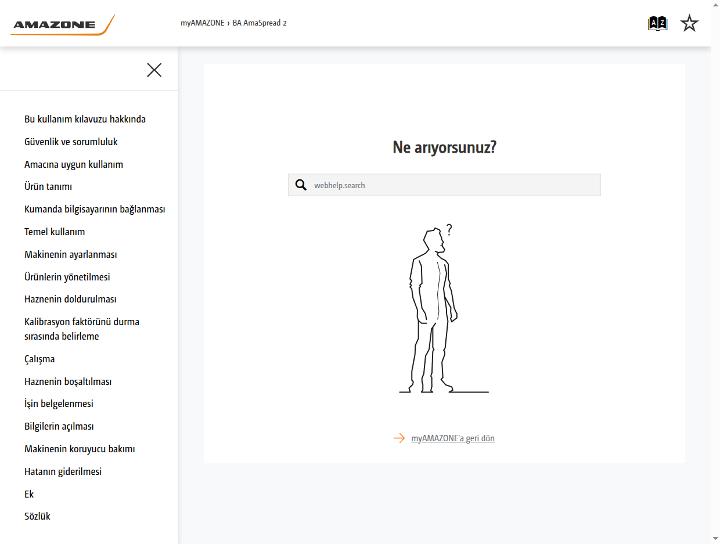Close the sidebar navigation menu
The height and width of the screenshot is (544, 720).
click(x=154, y=70)
